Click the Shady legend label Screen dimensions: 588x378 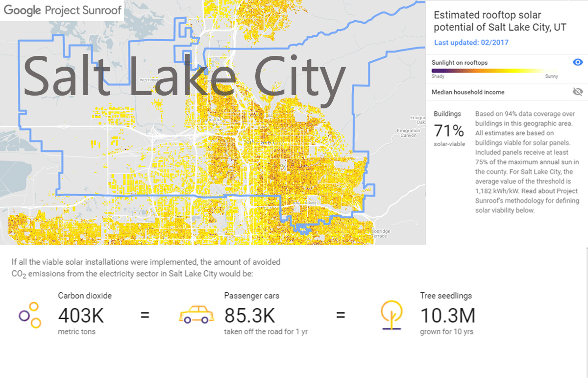pos(438,76)
